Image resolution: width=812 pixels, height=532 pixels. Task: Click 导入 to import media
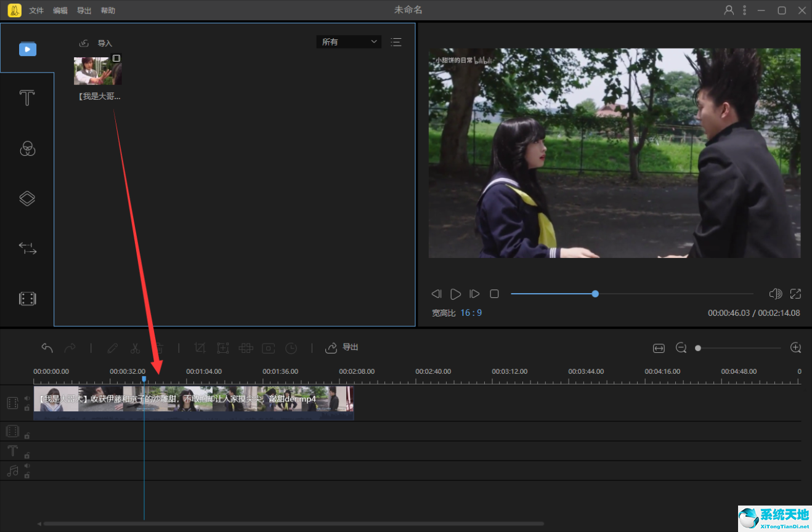click(97, 43)
